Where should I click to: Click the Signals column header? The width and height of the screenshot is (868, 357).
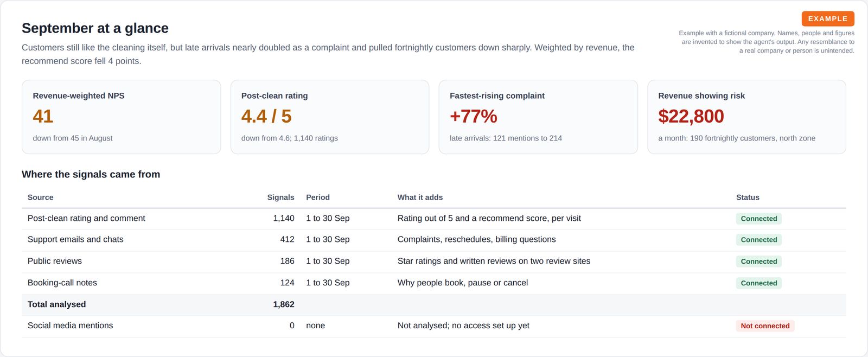280,197
